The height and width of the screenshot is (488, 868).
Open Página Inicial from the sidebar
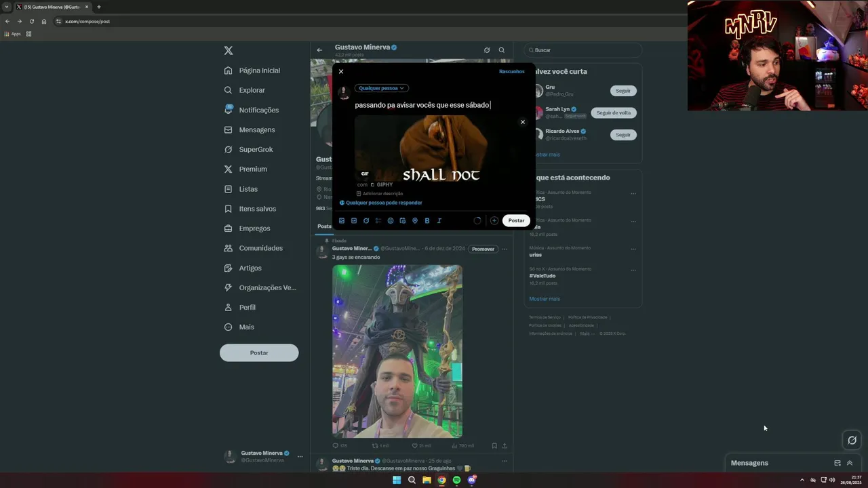point(252,70)
